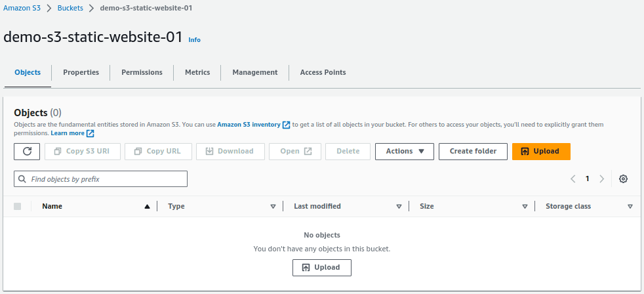The image size is (644, 294).
Task: Click page number 1 in pagination
Action: pos(588,179)
